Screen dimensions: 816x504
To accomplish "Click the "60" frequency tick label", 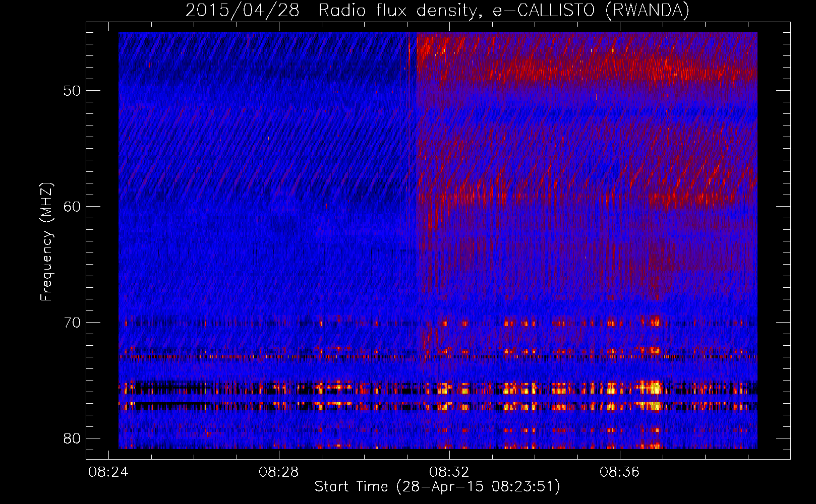I will point(72,207).
